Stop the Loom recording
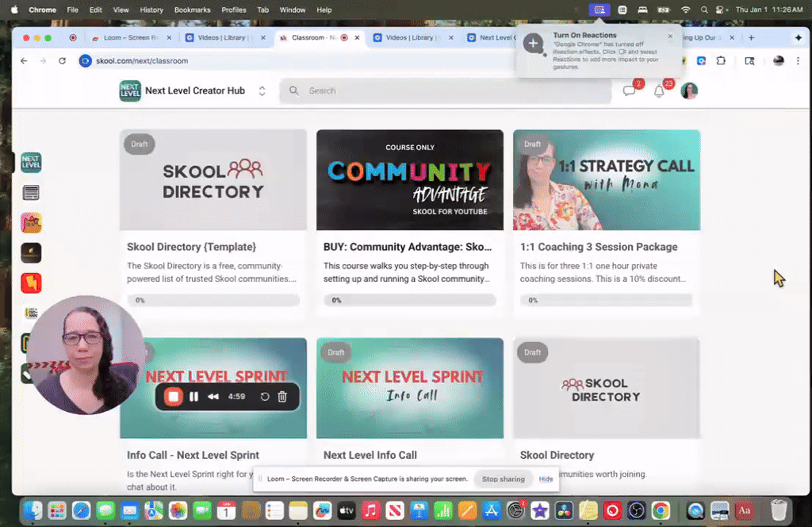The height and width of the screenshot is (527, 812). (x=174, y=397)
